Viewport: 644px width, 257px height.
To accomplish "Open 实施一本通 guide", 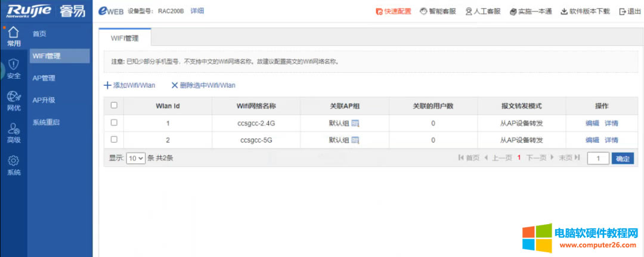I will pos(531,11).
